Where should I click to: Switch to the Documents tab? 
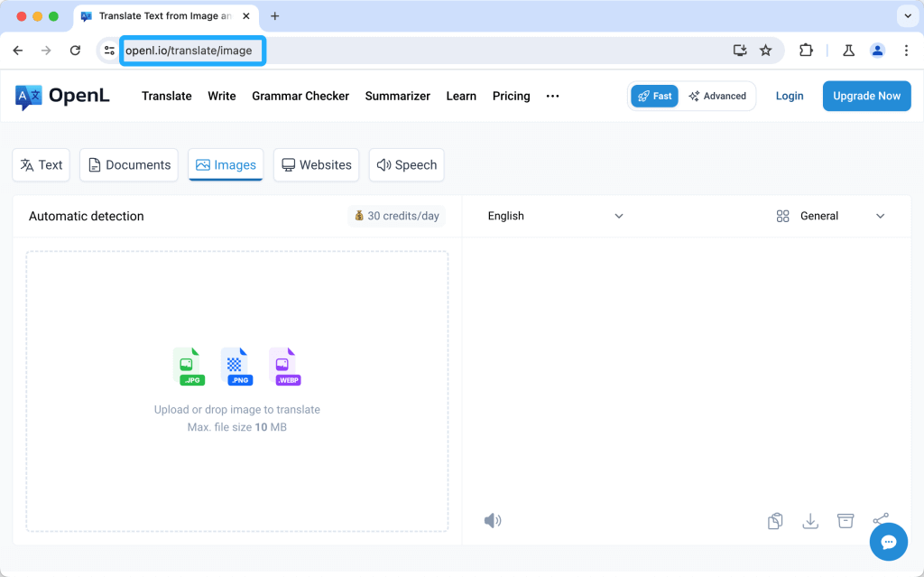[129, 165]
